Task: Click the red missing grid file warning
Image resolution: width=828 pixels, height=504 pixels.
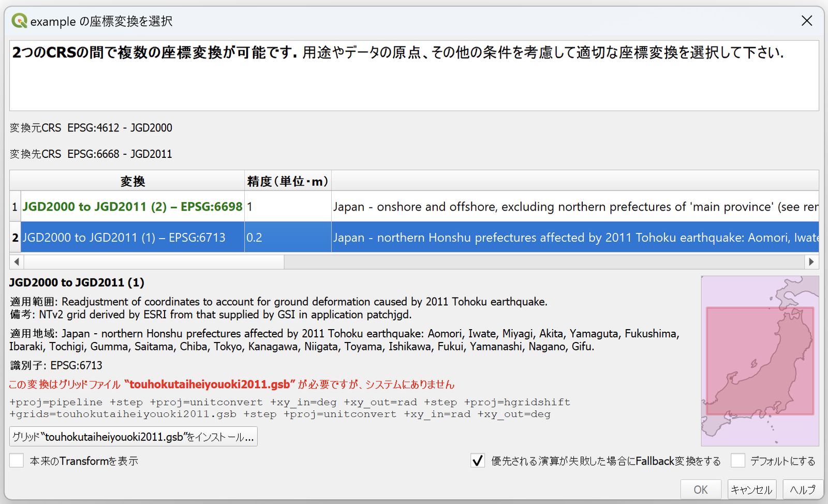Action: (231, 384)
